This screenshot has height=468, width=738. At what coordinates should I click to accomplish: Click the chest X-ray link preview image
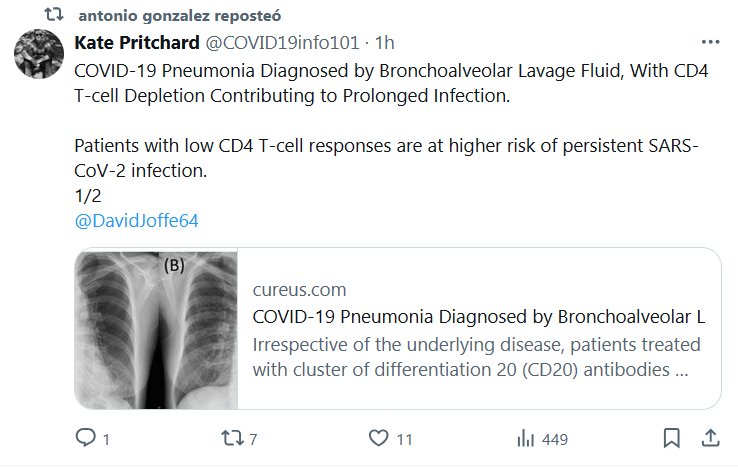point(157,328)
